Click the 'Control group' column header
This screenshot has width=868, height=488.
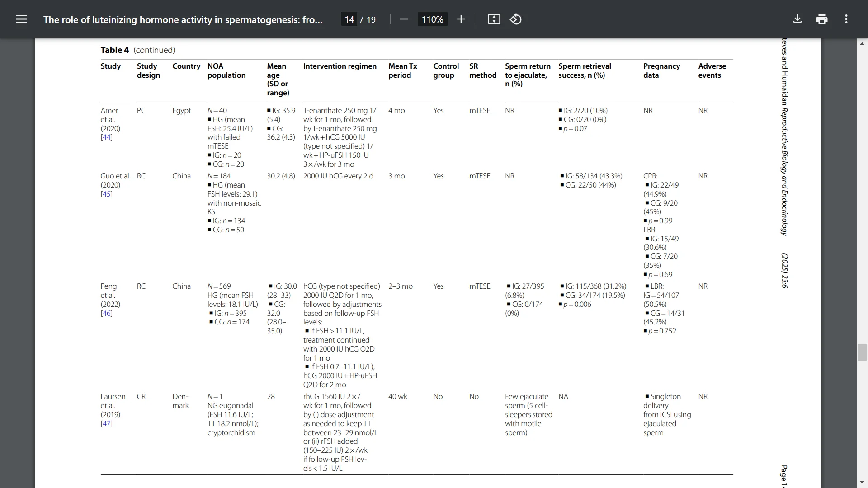point(446,70)
